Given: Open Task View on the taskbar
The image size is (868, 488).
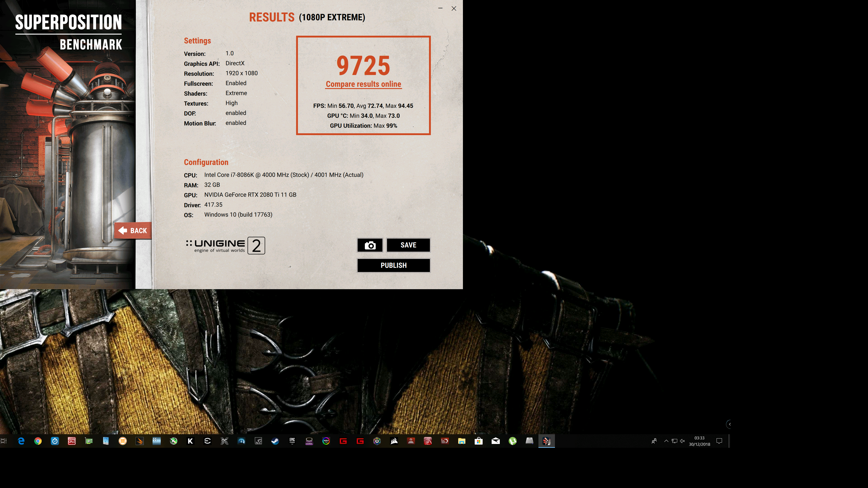Looking at the screenshot, I should 4,441.
